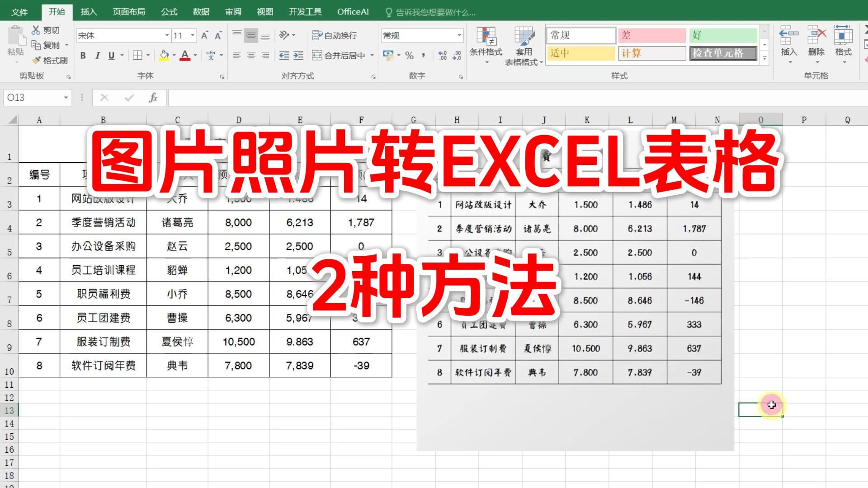Apply the 好 (Good) cell style
Viewport: 868px width, 488px height.
pos(723,35)
